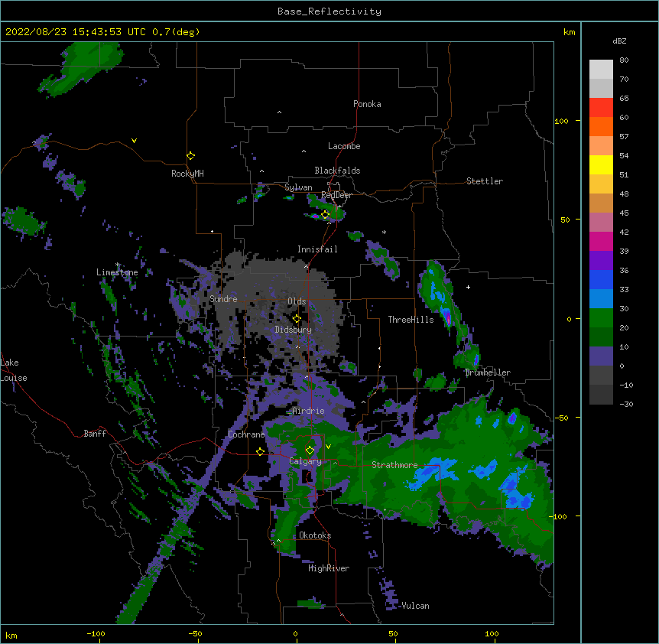Click the yellow diamond marker above Calgary
Image resolution: width=659 pixels, height=644 pixels.
pos(310,450)
